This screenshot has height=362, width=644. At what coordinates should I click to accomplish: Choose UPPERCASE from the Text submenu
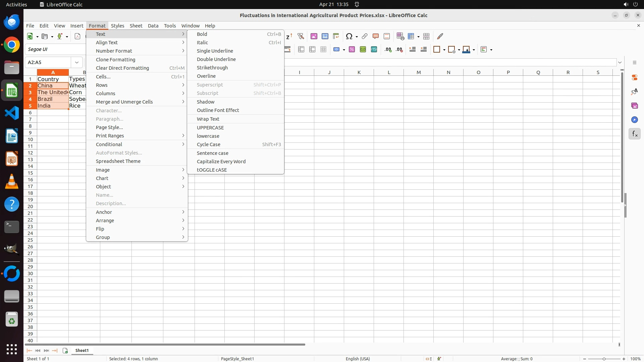(x=210, y=128)
